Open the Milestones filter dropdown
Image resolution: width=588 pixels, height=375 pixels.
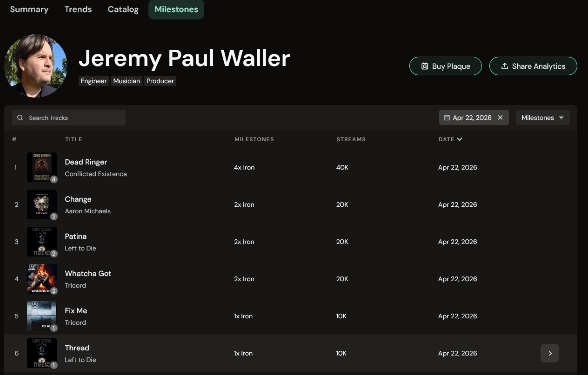click(543, 118)
